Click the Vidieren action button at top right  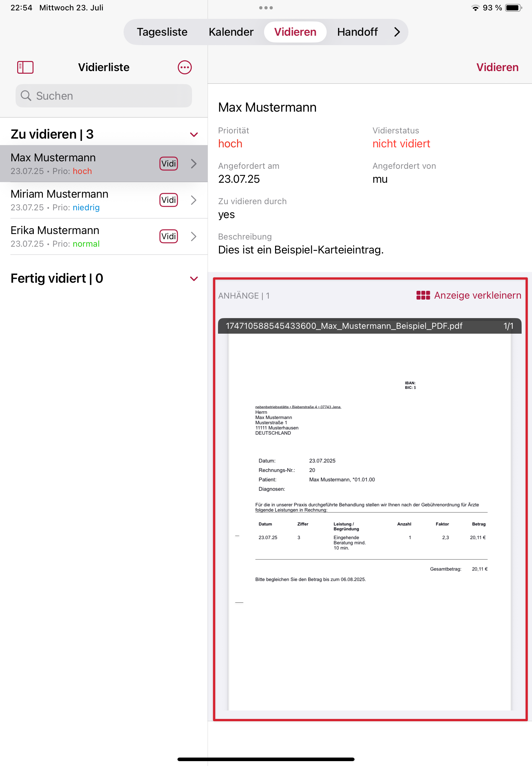coord(497,68)
